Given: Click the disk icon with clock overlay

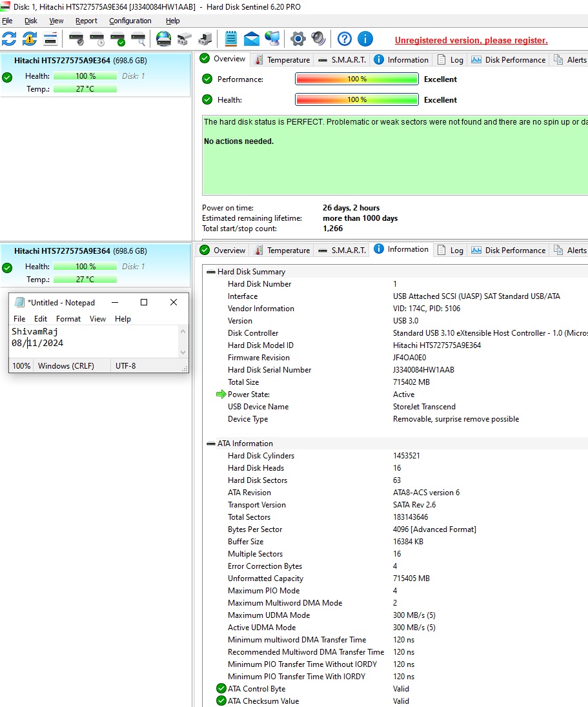Looking at the screenshot, I should (97, 39).
